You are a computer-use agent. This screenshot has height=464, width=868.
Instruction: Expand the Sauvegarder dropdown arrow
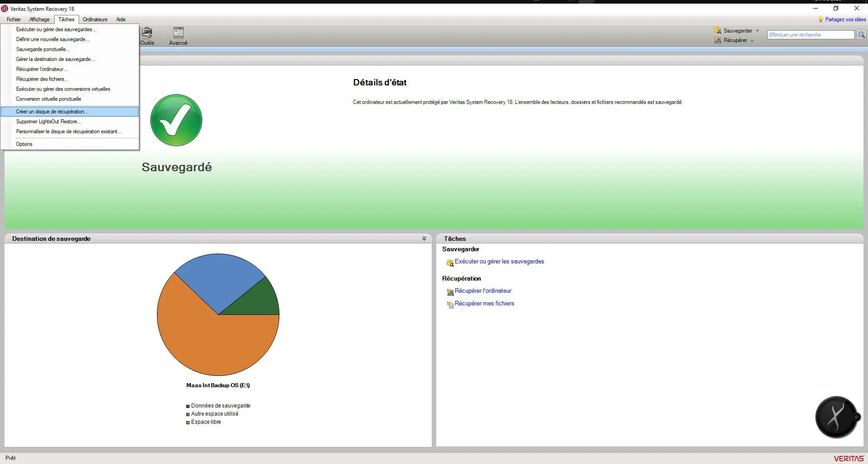(758, 31)
